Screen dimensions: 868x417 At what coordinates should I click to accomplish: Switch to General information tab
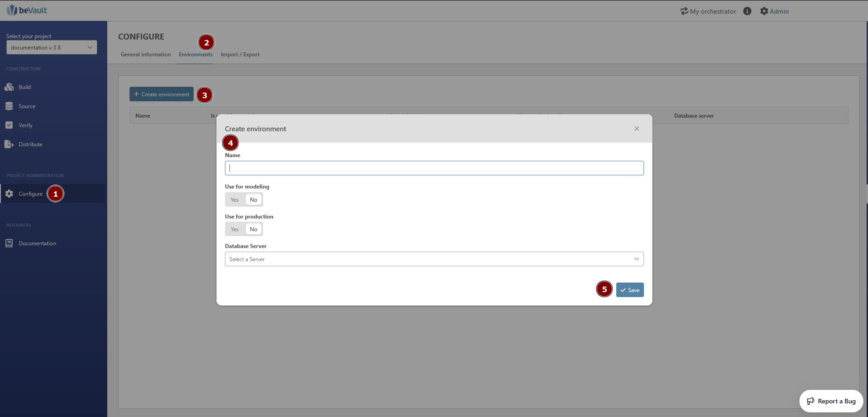tap(145, 55)
